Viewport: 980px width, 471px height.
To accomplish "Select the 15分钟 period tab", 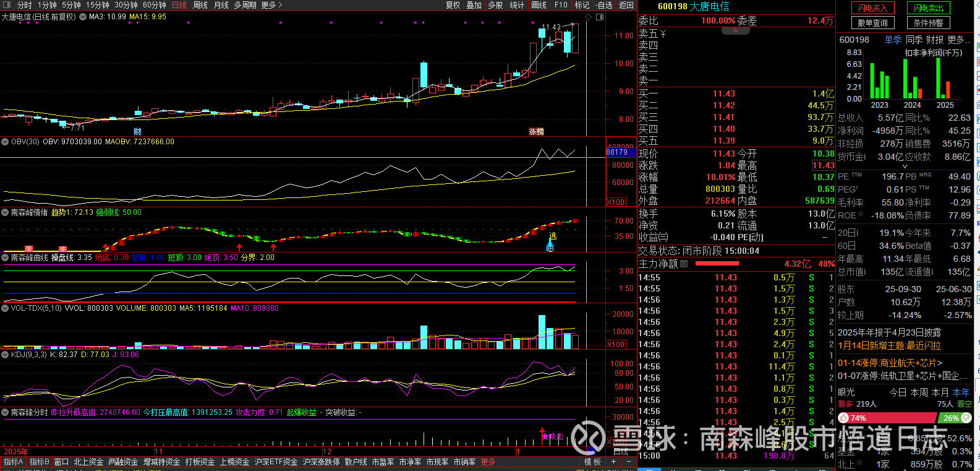I will (x=98, y=5).
